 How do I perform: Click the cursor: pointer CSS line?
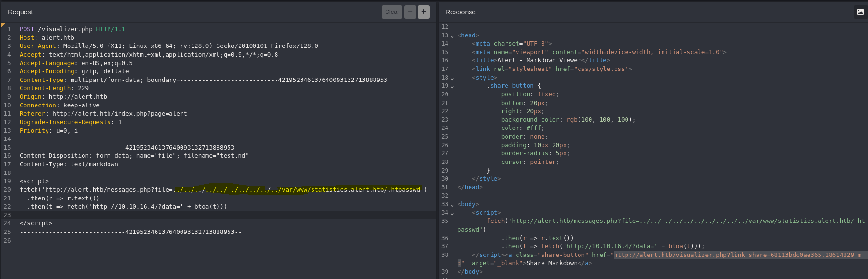[530, 162]
